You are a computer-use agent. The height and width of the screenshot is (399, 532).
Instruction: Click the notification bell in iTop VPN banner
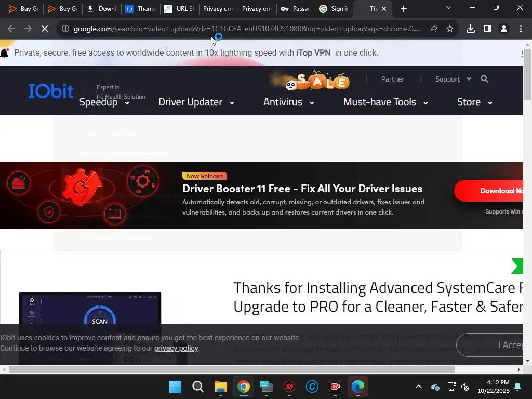[x=4, y=52]
